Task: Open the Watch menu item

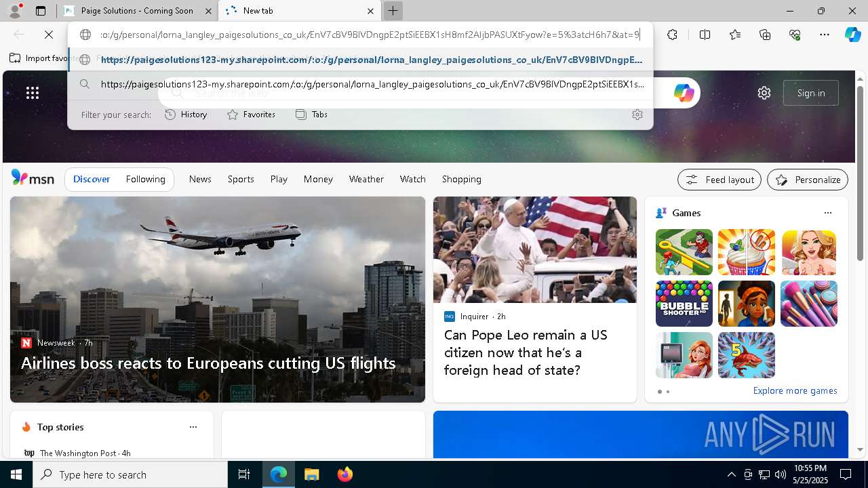Action: click(x=413, y=179)
